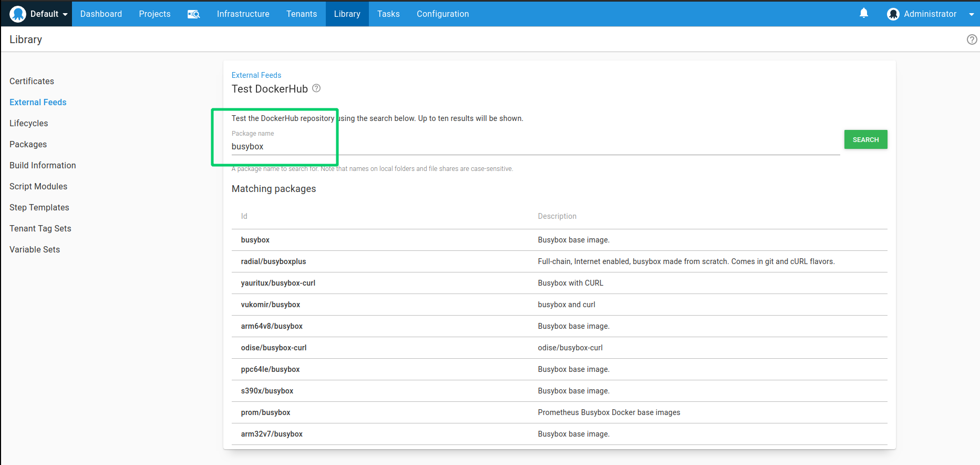Click the Octopus logo avatar icon
This screenshot has height=465, width=980.
(18, 14)
